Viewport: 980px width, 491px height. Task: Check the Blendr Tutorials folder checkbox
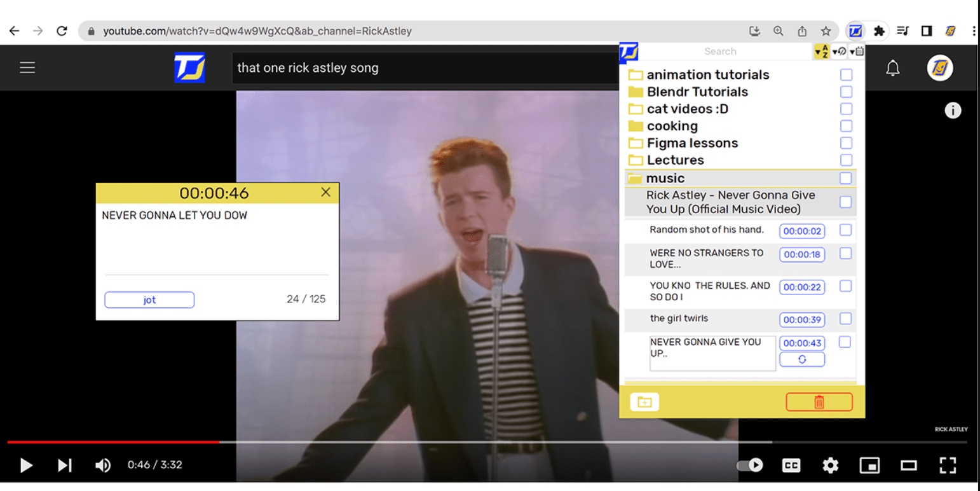click(x=846, y=92)
